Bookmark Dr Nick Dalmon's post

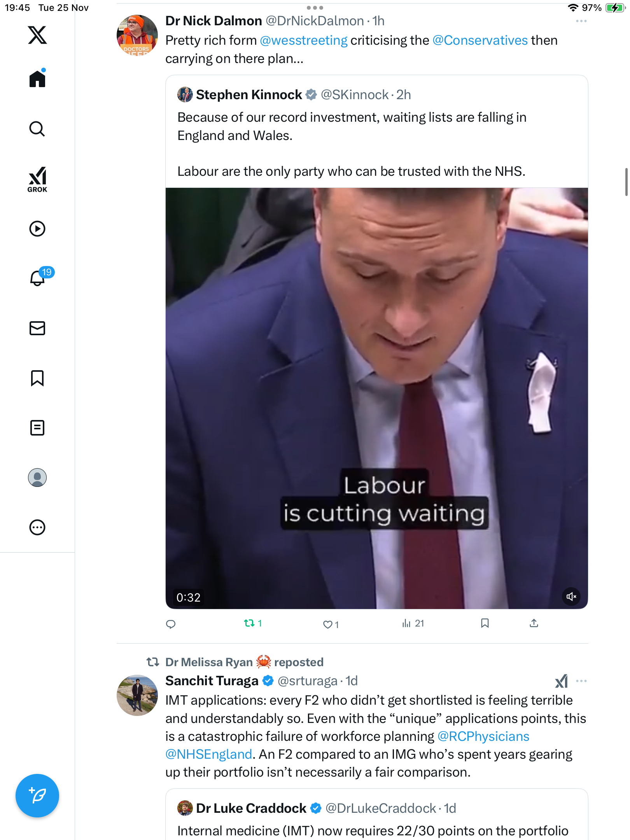pos(485,623)
